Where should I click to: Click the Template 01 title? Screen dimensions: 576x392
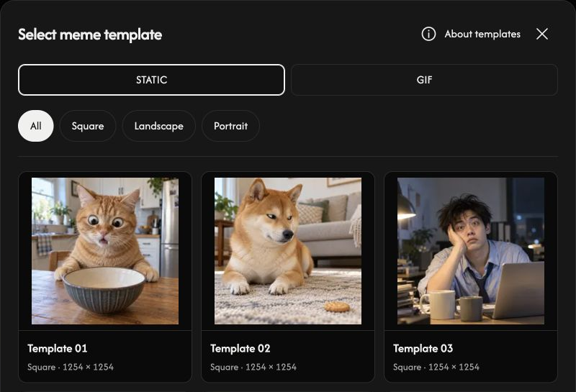point(58,348)
